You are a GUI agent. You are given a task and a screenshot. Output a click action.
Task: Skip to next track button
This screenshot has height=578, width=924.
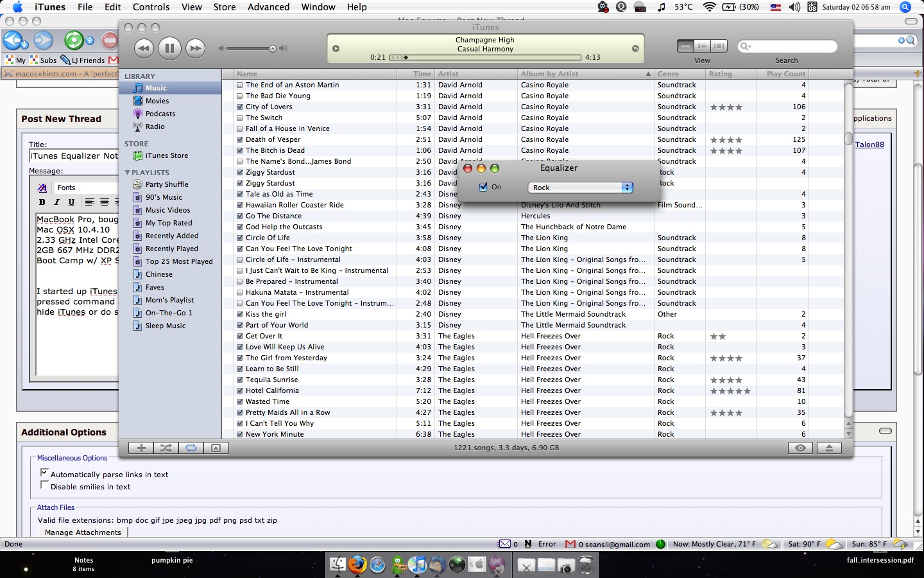point(195,48)
